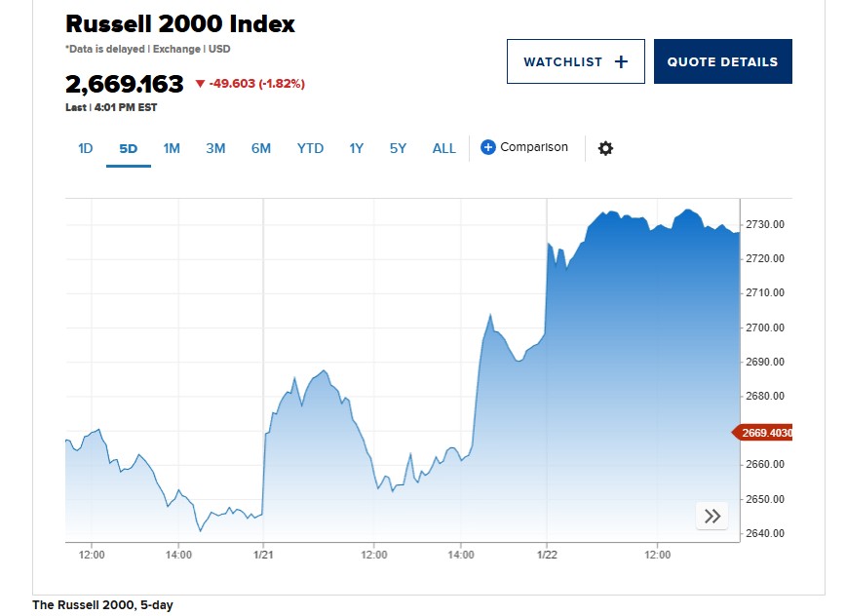Viewport: 846px width, 616px height.
Task: Click the Russell 2000 Index heading
Action: (180, 23)
